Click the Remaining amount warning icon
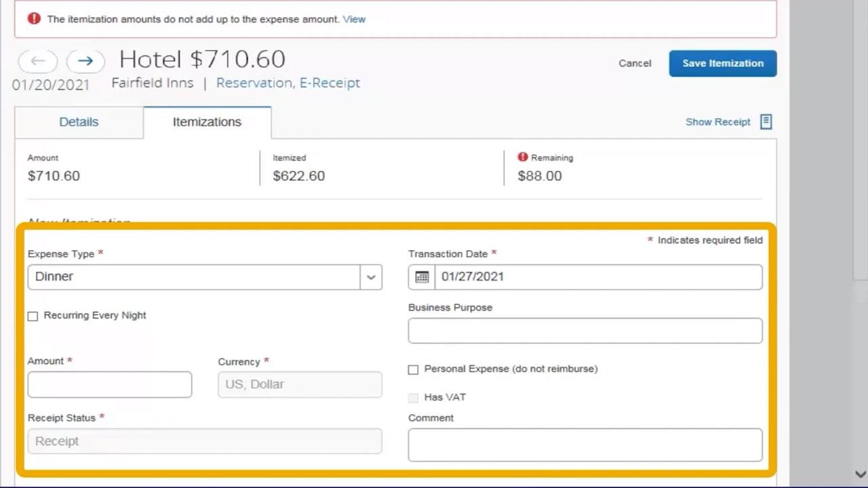Viewport: 868px width, 488px height. (x=522, y=157)
